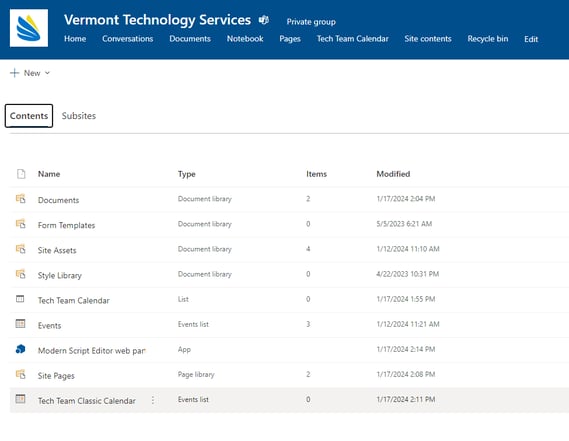Click modified date 5/5/2023 6:21 AM
Viewport: 569px width, 441px height.
(x=404, y=224)
